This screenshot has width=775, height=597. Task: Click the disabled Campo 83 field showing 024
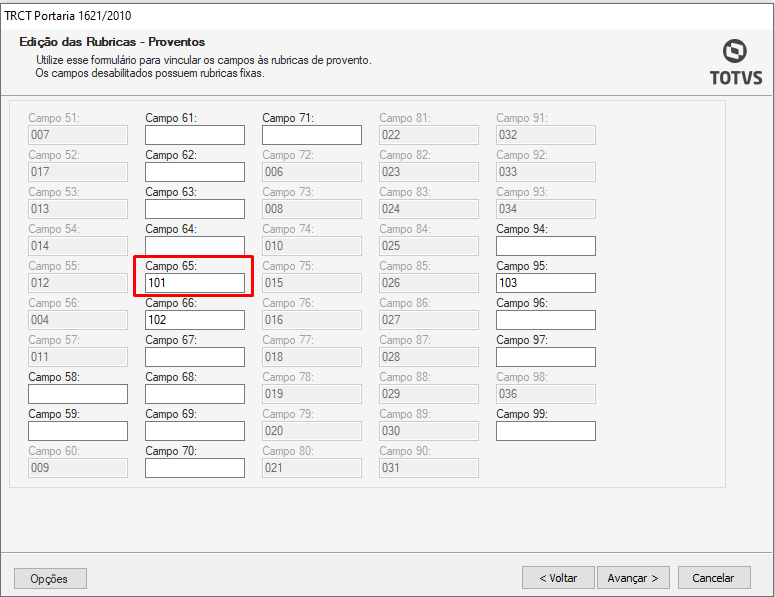click(x=429, y=209)
